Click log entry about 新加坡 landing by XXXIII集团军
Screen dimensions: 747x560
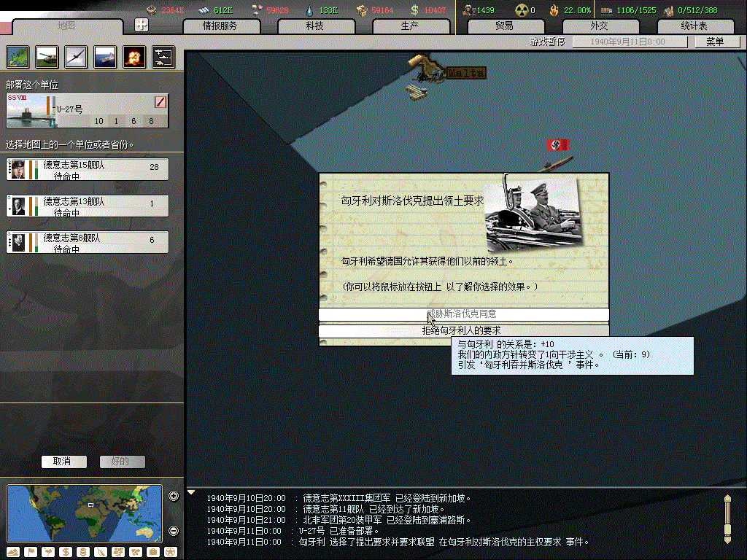coord(338,498)
